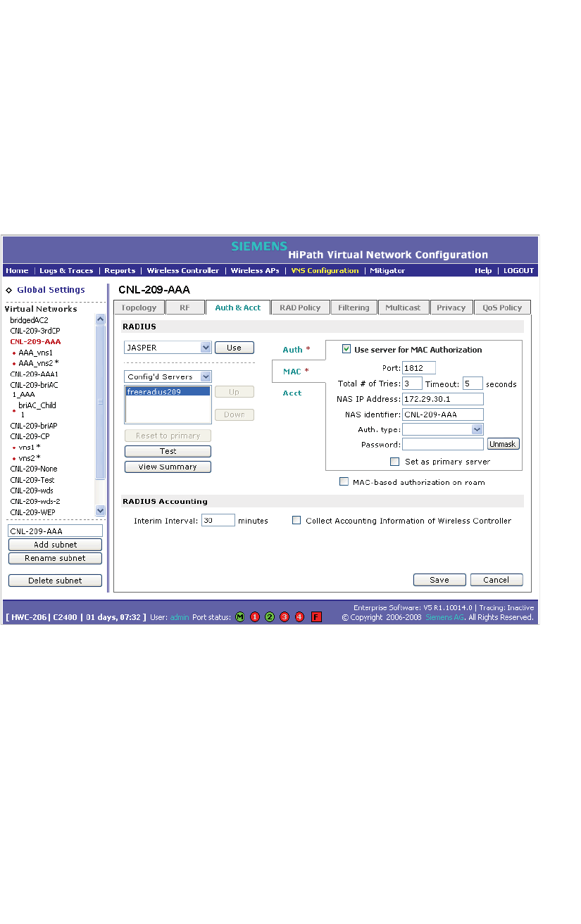Click LOGOUT

[x=518, y=270]
